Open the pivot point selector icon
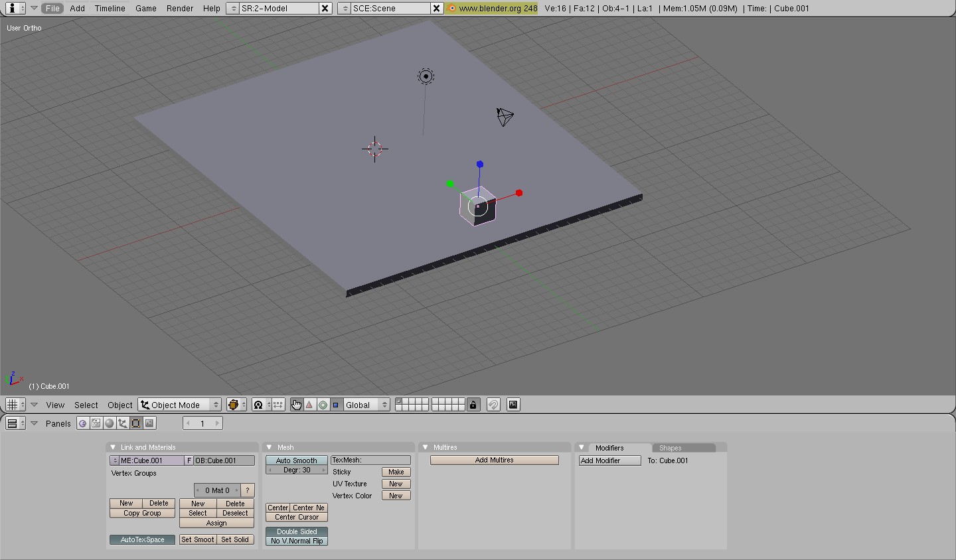The image size is (956, 560). click(x=262, y=405)
